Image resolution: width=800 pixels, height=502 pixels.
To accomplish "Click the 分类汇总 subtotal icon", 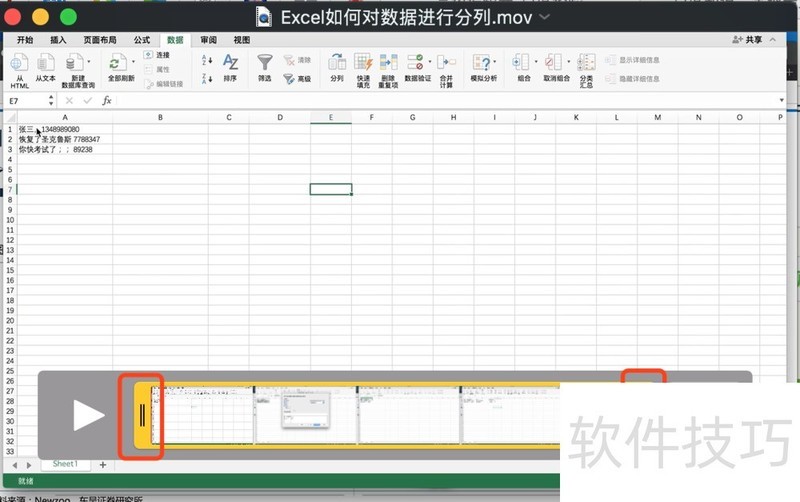I will [586, 63].
